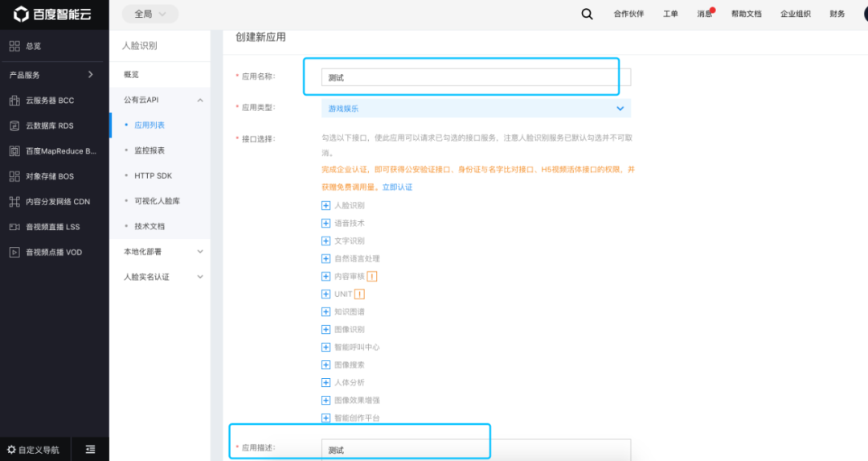This screenshot has height=461, width=868.
Task: Expand the 图像效果增强 interface group
Action: [x=325, y=401]
